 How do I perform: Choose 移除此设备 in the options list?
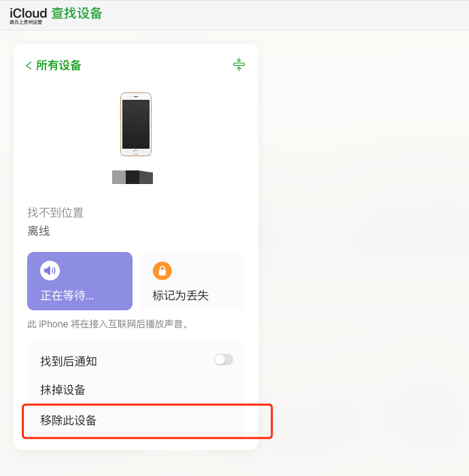[x=69, y=420]
